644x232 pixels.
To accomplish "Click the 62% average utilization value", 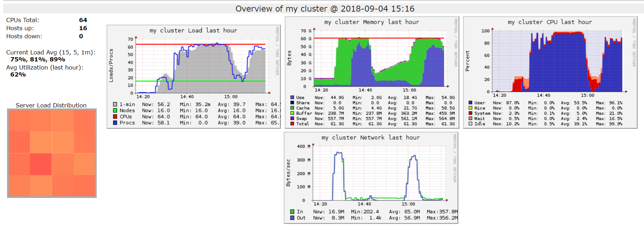I will [x=18, y=75].
